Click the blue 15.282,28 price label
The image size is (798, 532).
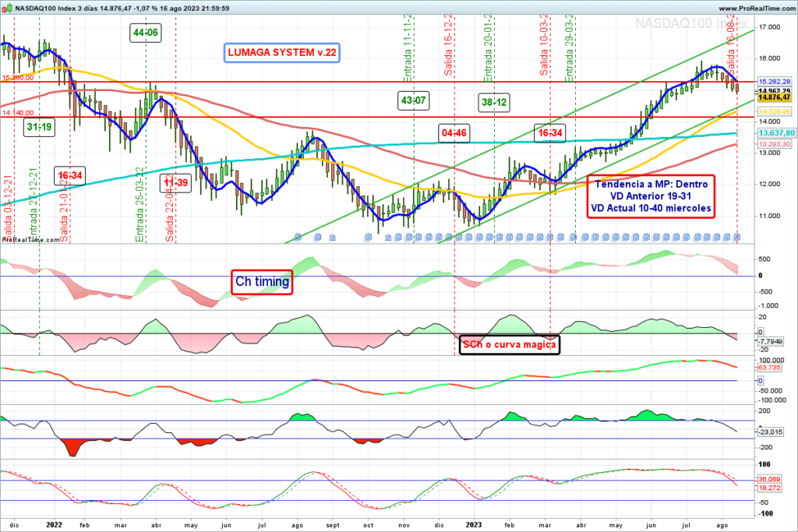pyautogui.click(x=775, y=81)
